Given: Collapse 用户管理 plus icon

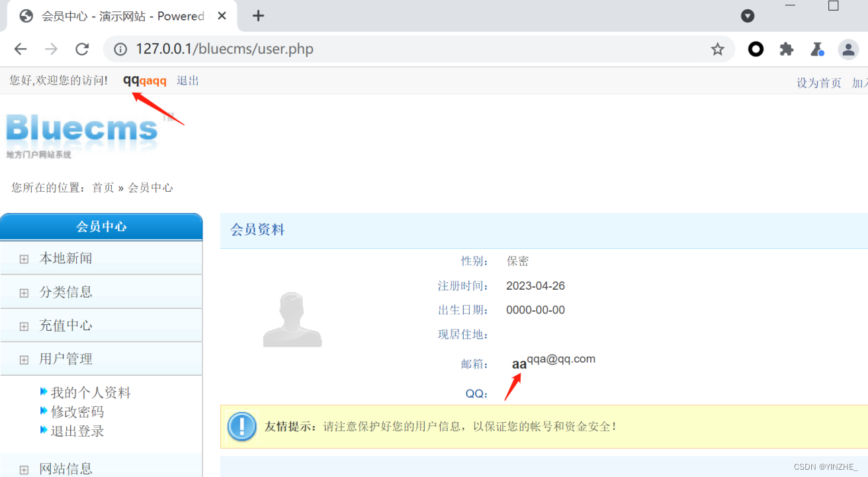Looking at the screenshot, I should [24, 360].
